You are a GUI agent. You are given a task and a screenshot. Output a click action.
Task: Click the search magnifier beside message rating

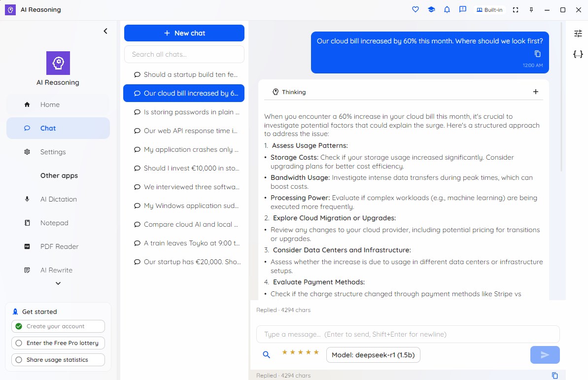tap(266, 354)
